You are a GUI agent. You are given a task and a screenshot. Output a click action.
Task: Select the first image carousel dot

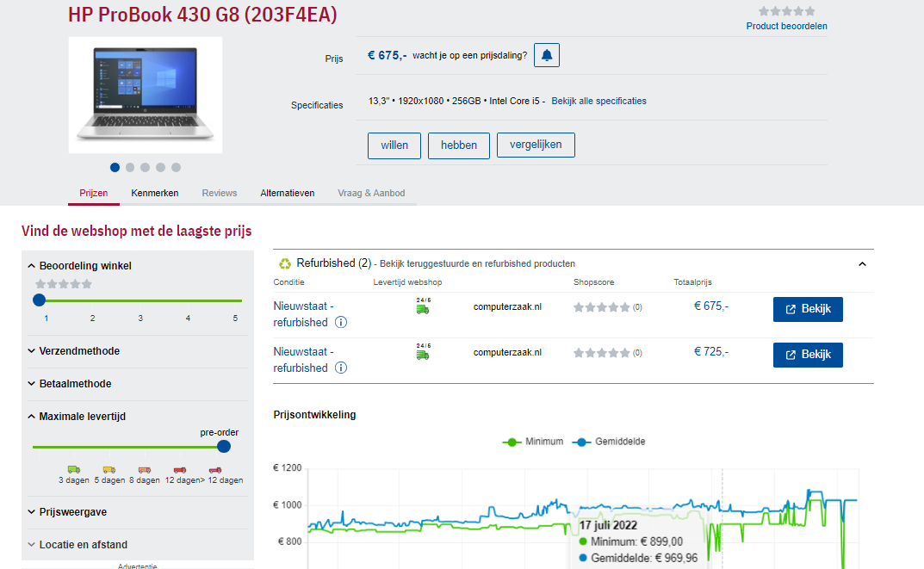point(115,167)
